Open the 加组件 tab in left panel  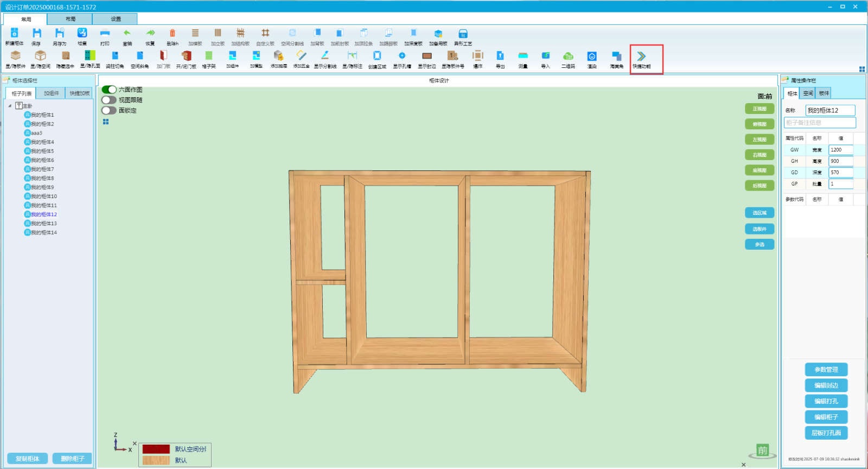point(52,93)
